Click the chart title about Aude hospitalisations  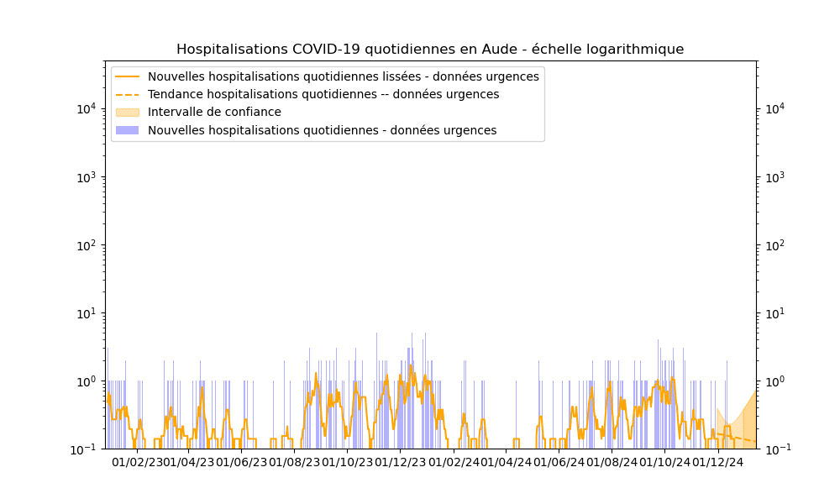(x=430, y=50)
